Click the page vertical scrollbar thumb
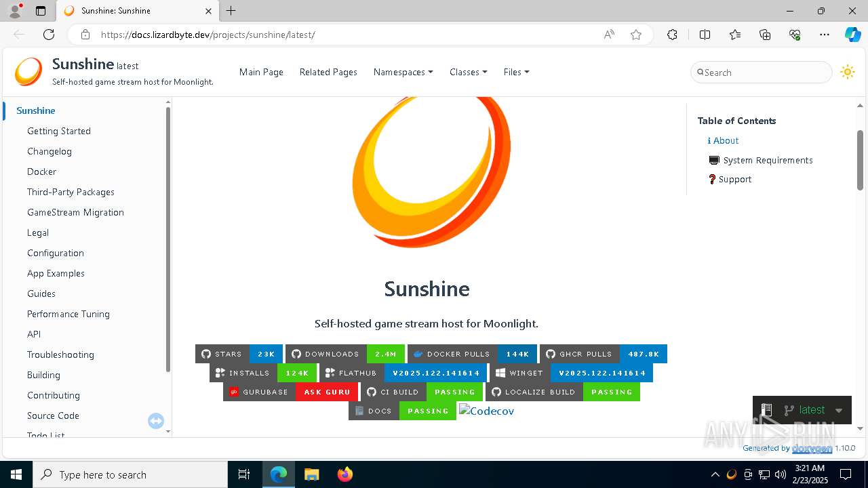Viewport: 868px width, 488px height. tap(860, 160)
